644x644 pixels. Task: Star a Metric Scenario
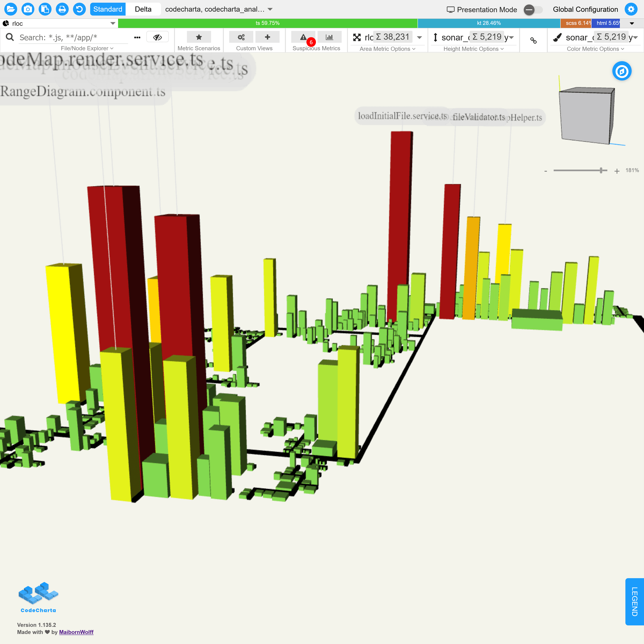point(199,37)
